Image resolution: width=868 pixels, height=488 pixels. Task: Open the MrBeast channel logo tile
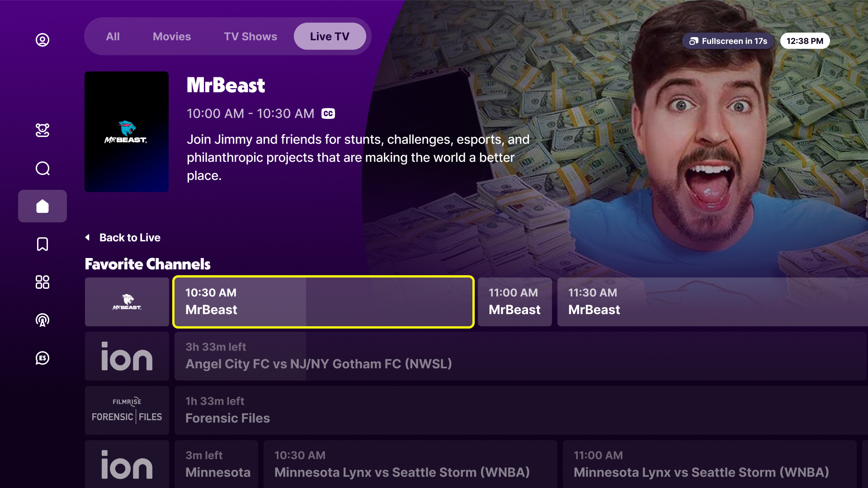click(127, 302)
